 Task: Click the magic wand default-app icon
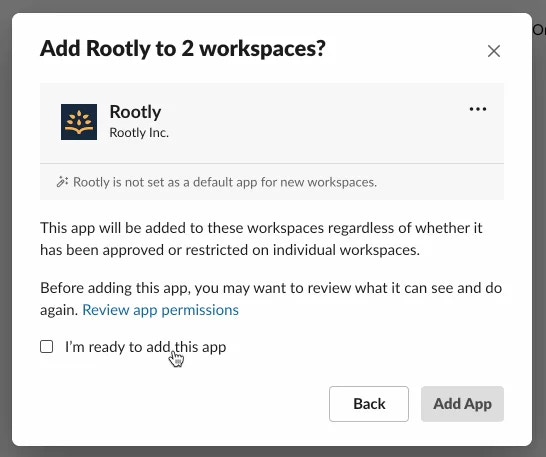click(62, 182)
